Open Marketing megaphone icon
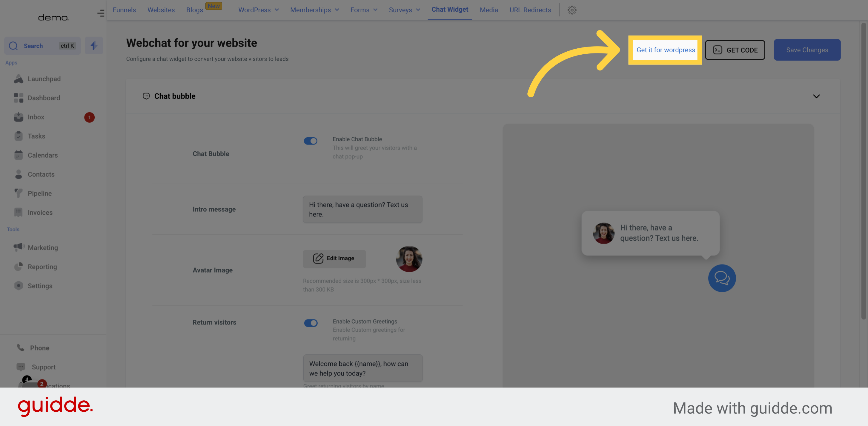868x426 pixels. [19, 247]
